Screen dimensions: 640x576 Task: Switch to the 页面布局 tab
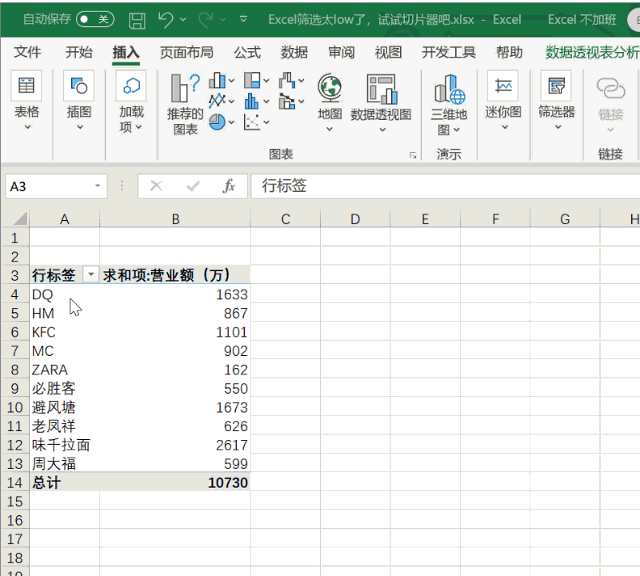(187, 52)
